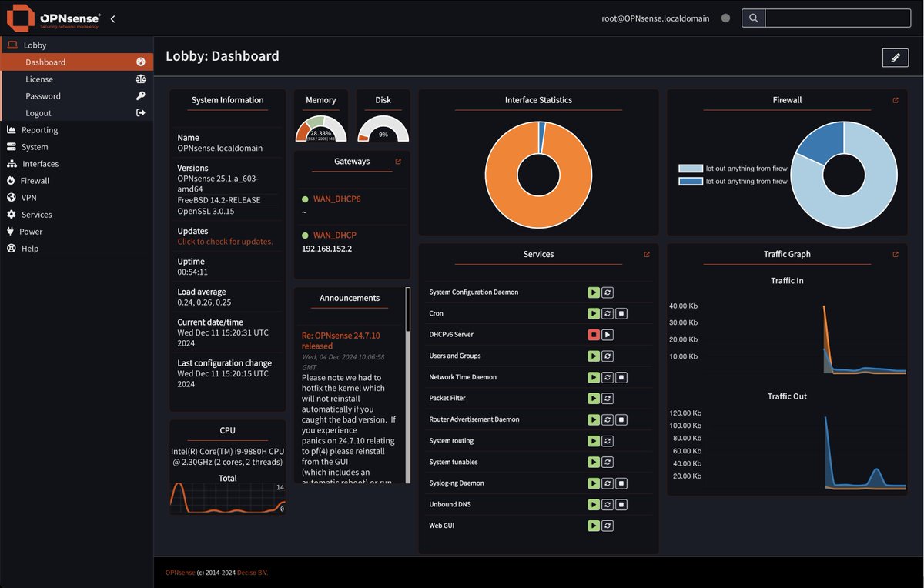Start the DHCPv6 Server service
This screenshot has height=588, width=924.
point(608,335)
